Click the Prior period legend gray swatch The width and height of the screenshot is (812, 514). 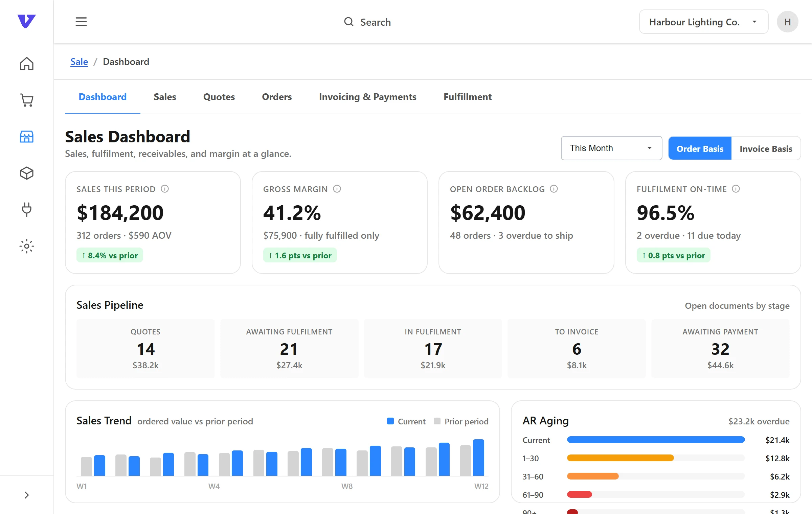pos(437,421)
